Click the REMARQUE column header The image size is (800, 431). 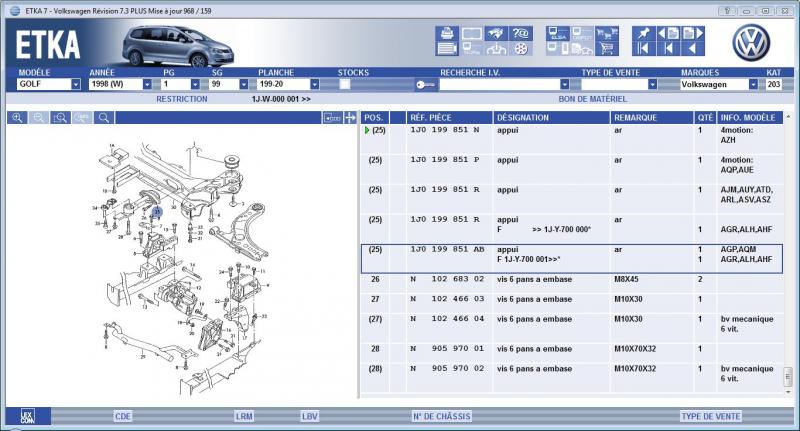(652, 118)
